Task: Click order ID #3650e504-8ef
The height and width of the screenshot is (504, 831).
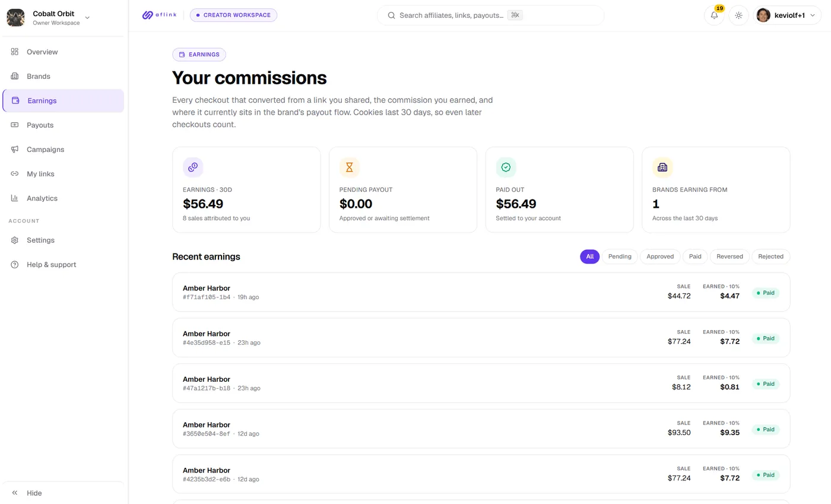Action: point(207,434)
